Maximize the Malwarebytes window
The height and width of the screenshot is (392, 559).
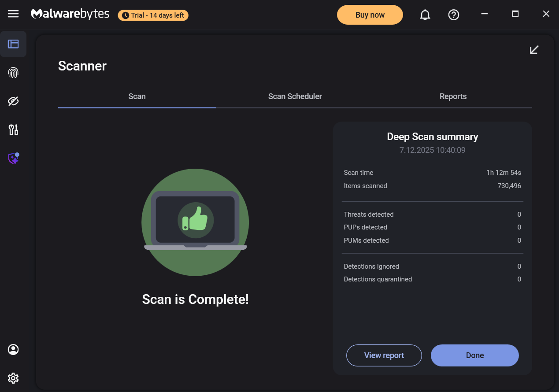[515, 14]
